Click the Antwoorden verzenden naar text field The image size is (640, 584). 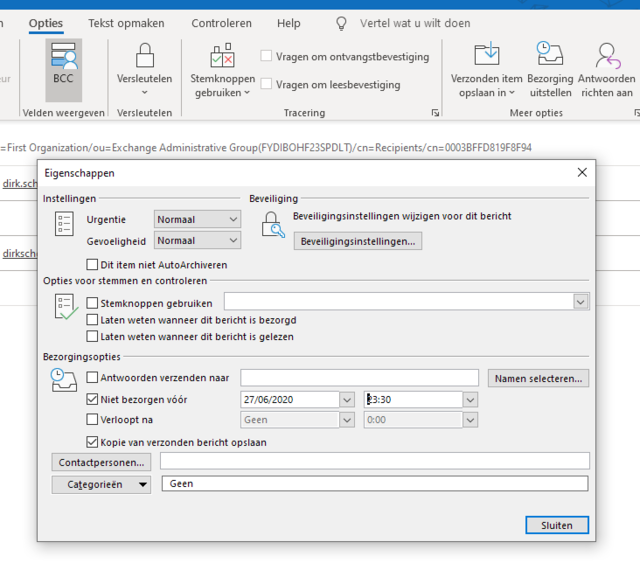pyautogui.click(x=360, y=378)
